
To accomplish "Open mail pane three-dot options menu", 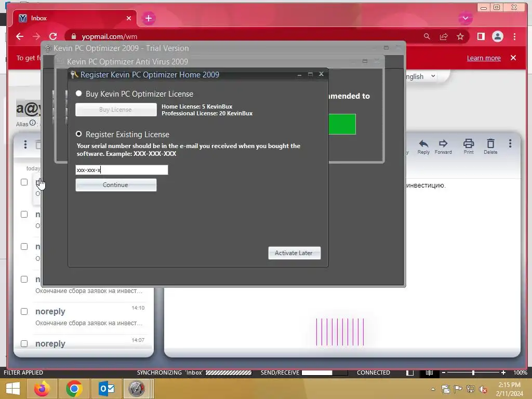I will coord(510,143).
